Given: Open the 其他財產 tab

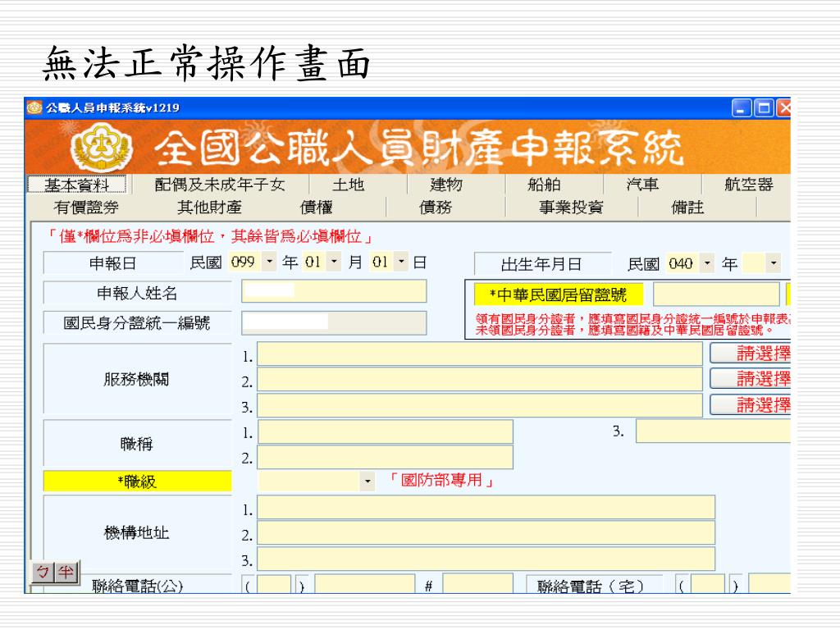Looking at the screenshot, I should (x=209, y=208).
